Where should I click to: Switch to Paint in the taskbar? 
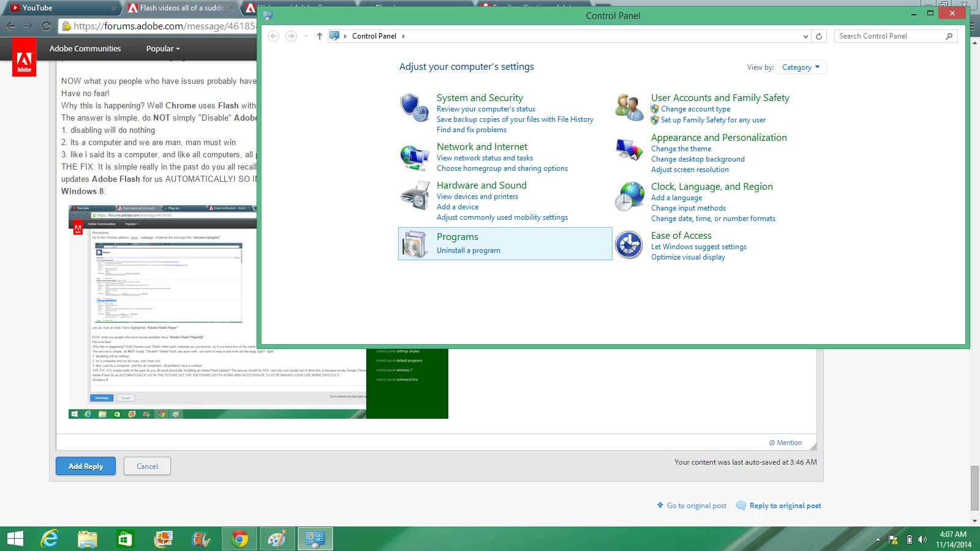(x=277, y=539)
